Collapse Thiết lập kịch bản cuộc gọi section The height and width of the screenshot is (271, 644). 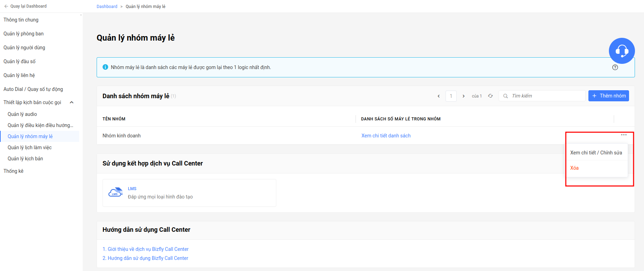[x=72, y=102]
